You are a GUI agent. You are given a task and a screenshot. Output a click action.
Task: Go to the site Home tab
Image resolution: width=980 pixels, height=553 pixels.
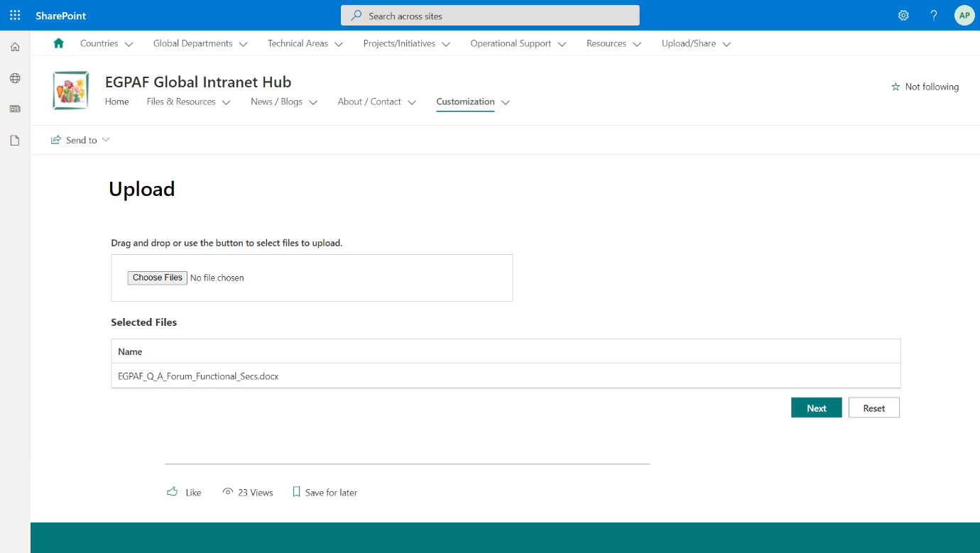pyautogui.click(x=117, y=102)
